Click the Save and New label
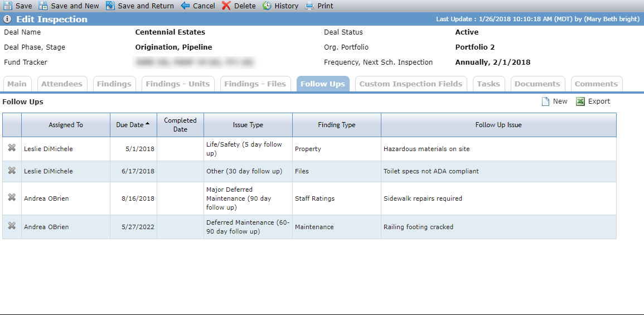This screenshot has width=644, height=315. click(75, 6)
